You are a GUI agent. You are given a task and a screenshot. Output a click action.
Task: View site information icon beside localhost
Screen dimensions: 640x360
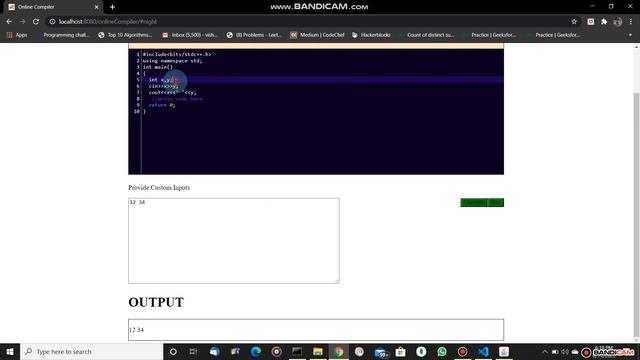52,22
